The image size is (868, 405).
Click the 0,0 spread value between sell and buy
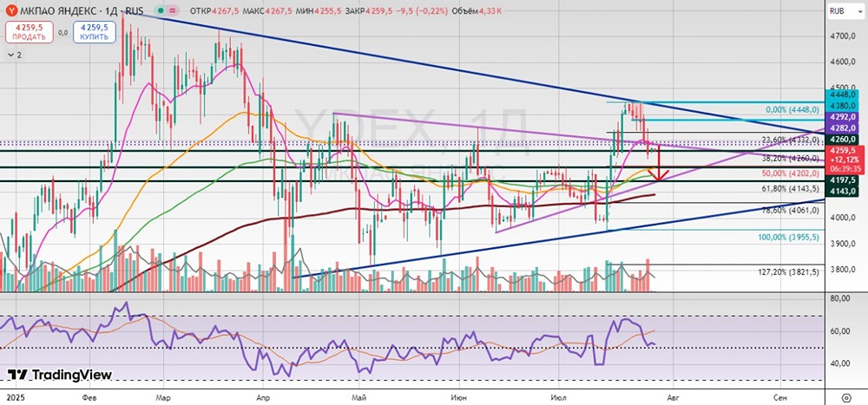[62, 32]
